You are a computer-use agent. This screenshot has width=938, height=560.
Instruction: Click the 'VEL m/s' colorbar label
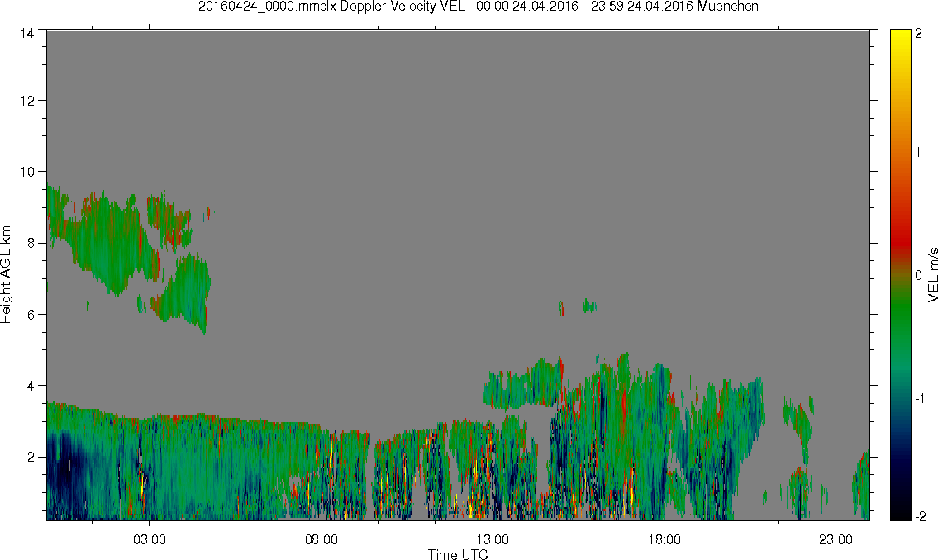coord(932,274)
